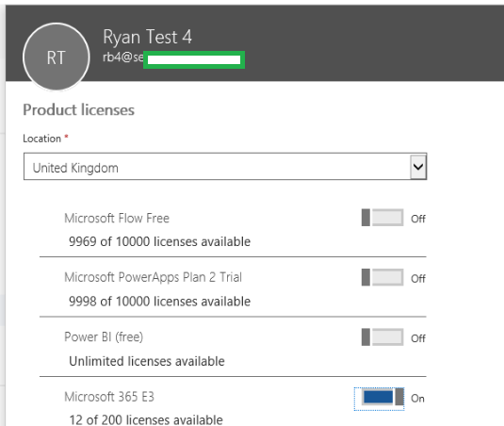Click the Off label beside Power BI (free)
This screenshot has height=426, width=504.
[418, 338]
